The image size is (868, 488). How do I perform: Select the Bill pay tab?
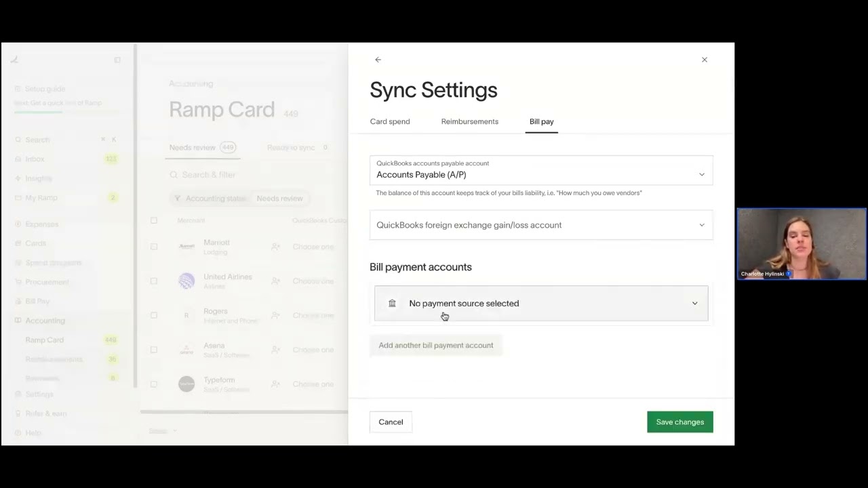click(541, 121)
